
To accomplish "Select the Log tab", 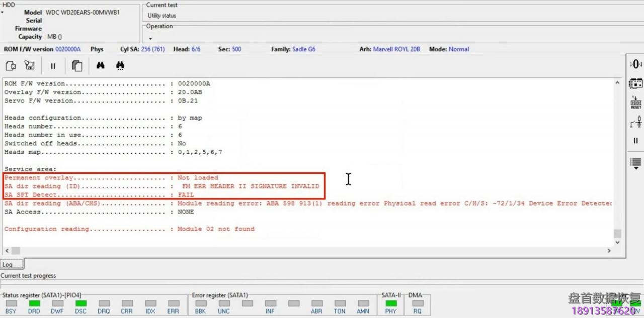I will (x=8, y=265).
